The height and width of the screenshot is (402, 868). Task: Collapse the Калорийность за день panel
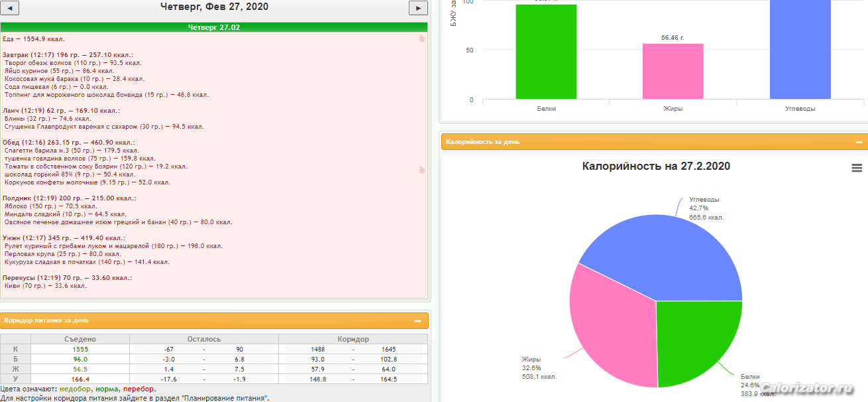coord(859,142)
